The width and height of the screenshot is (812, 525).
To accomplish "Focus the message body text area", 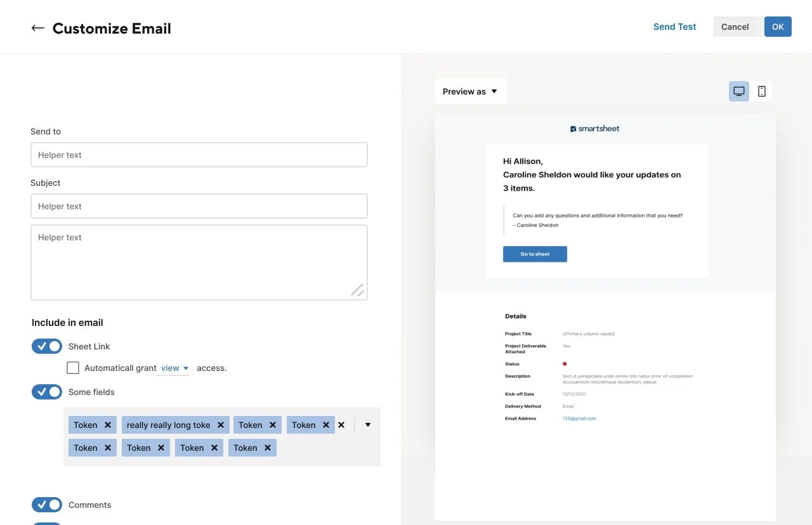I will [x=199, y=262].
